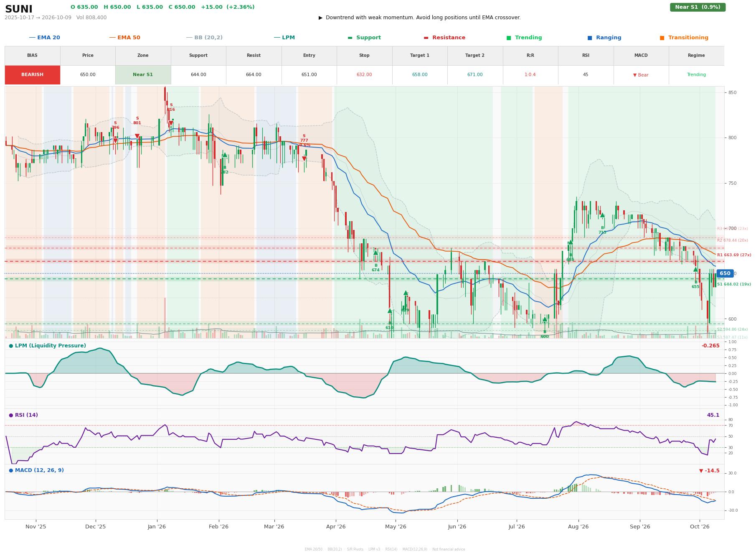Click the blue 650 current price tag
Viewport: 756px width, 556px height.
725,273
